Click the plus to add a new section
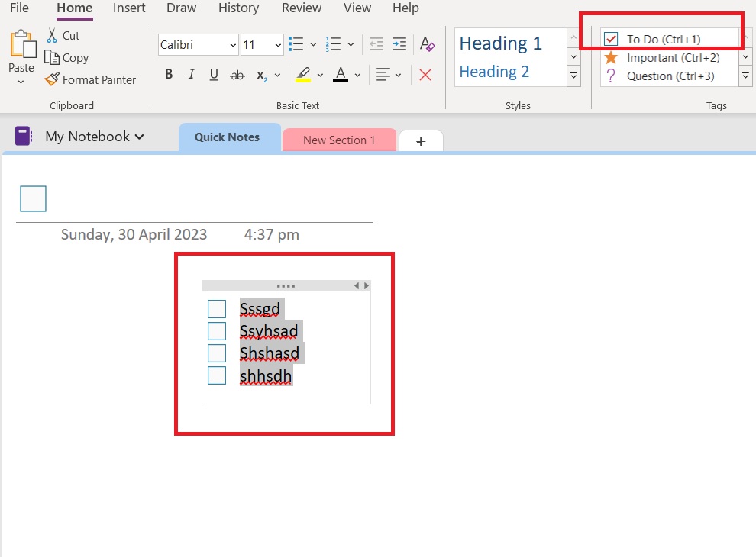The height and width of the screenshot is (557, 756). (421, 141)
